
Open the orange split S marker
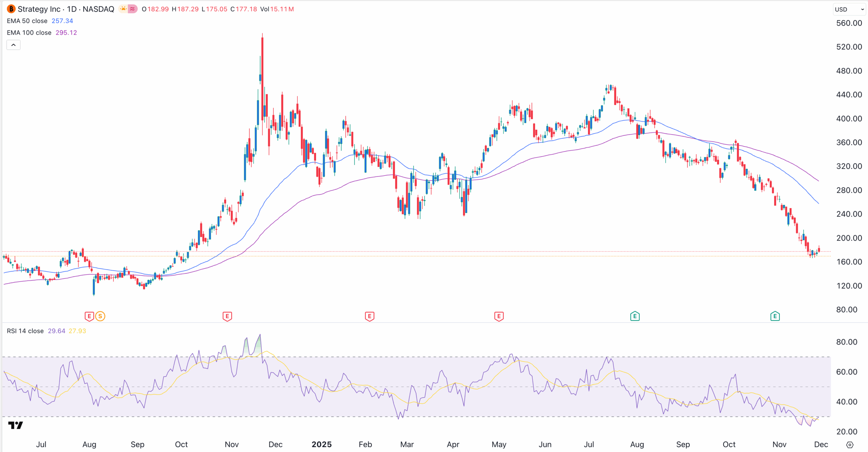[100, 316]
